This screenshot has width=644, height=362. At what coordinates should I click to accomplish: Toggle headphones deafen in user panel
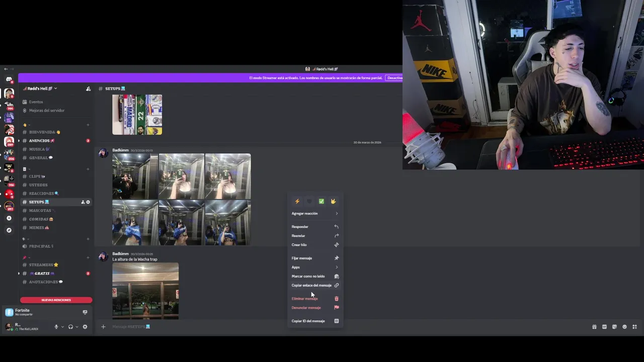pos(70,327)
